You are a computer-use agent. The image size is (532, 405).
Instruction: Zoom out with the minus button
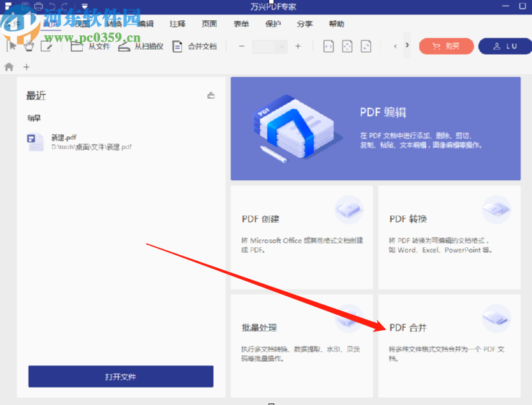coord(242,46)
